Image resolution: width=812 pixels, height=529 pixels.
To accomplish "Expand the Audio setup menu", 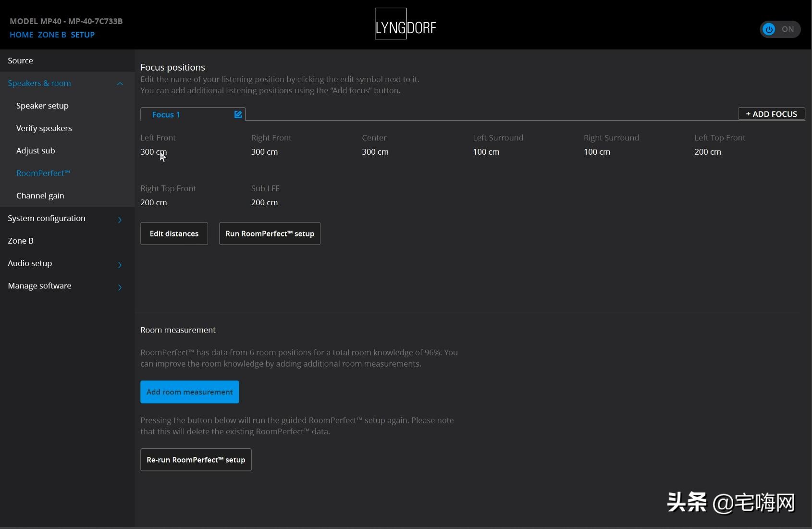I will tap(120, 264).
